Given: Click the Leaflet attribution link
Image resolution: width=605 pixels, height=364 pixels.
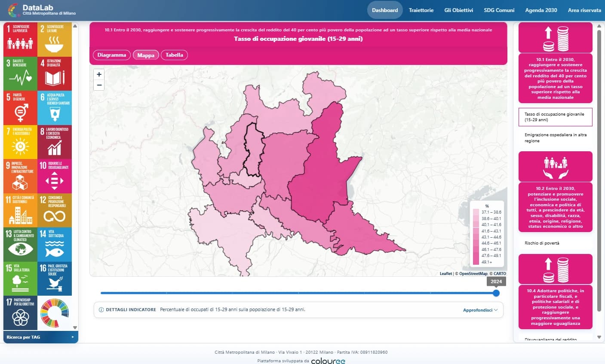Looking at the screenshot, I should click(446, 274).
